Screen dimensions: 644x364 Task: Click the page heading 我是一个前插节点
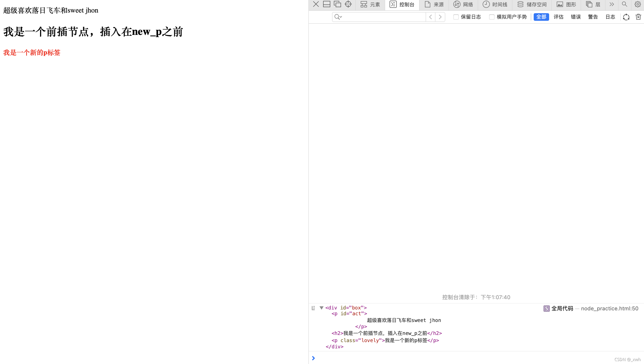[93, 32]
